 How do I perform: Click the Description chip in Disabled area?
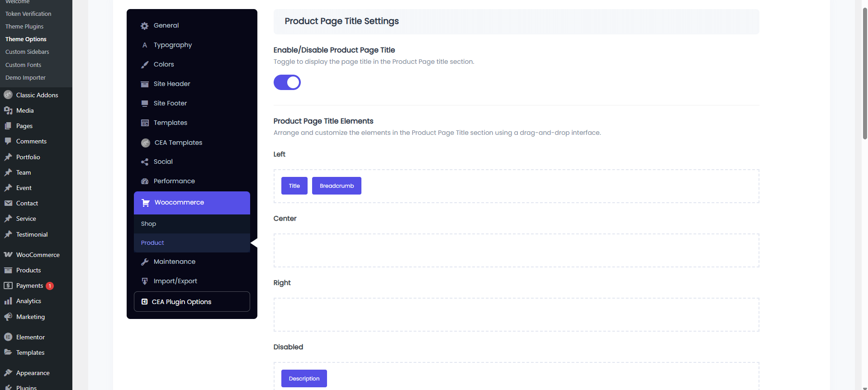click(304, 379)
